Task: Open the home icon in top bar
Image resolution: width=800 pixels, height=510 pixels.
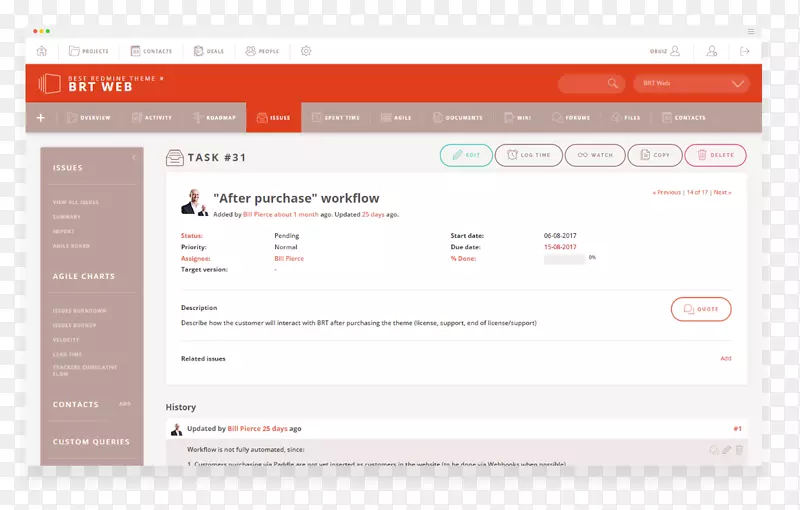Action: 41,51
